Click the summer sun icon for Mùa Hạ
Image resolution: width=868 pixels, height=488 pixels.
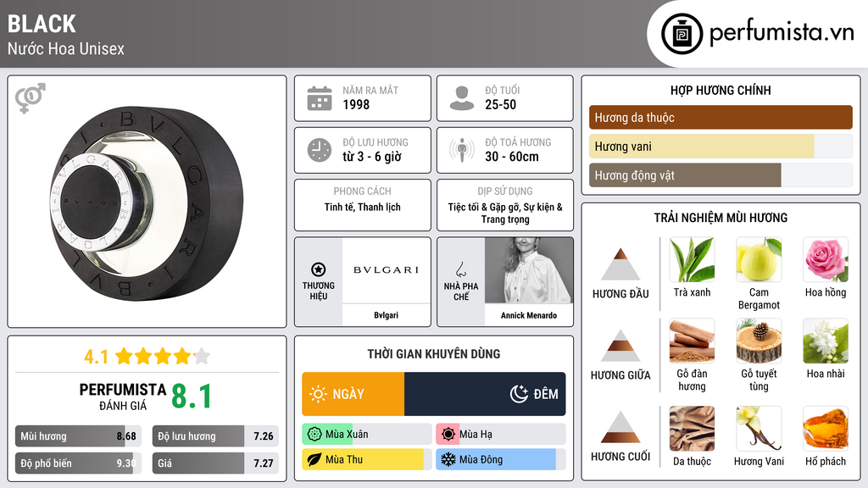pyautogui.click(x=448, y=435)
